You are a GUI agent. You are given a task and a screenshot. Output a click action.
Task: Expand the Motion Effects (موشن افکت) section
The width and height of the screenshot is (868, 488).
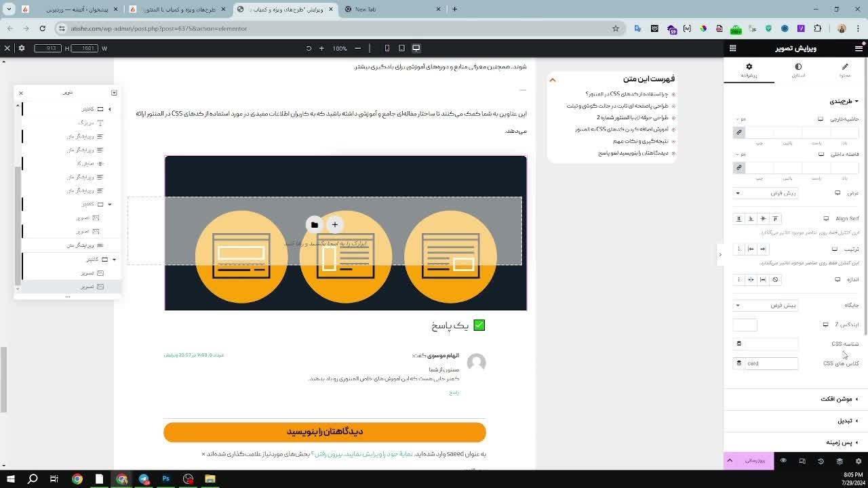click(x=838, y=399)
